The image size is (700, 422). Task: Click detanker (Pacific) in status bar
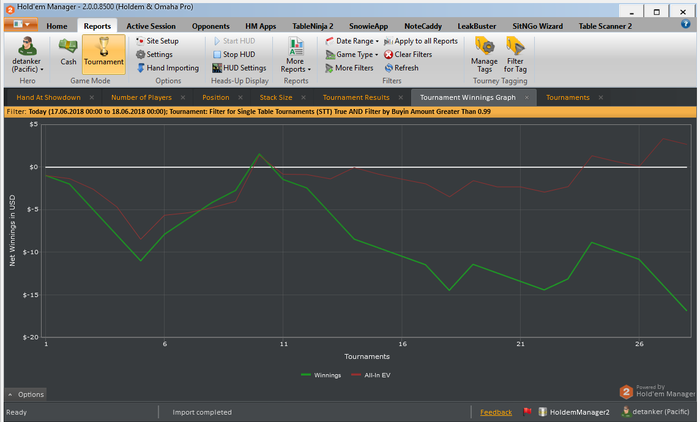pyautogui.click(x=655, y=411)
